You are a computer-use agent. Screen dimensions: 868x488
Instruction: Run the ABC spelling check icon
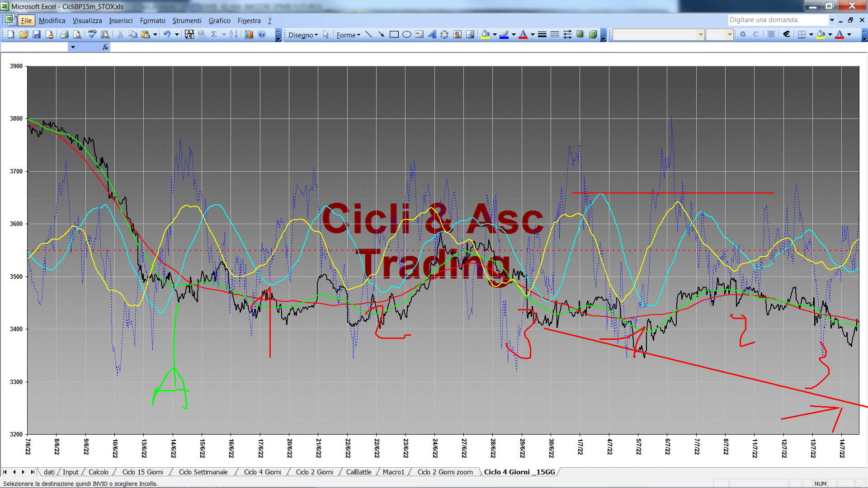tap(93, 34)
